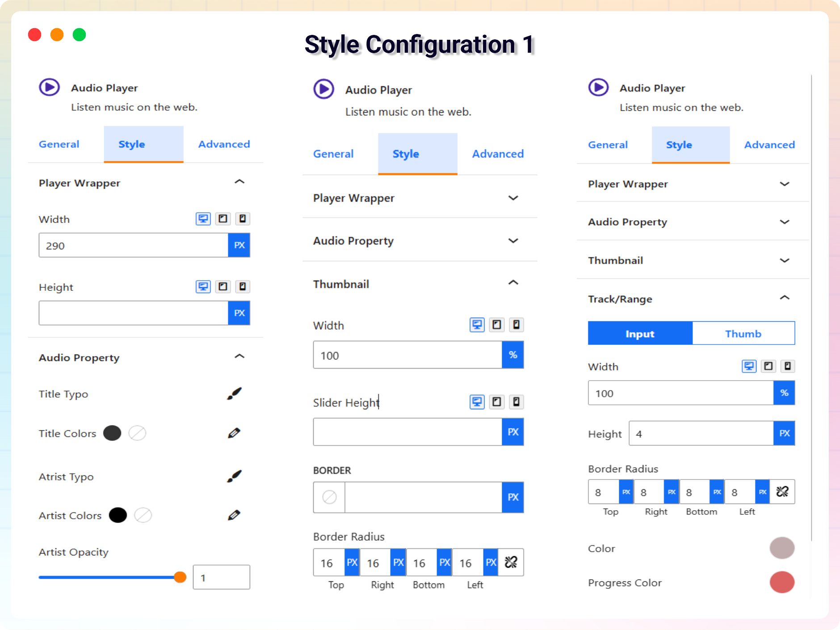Click % unit button of Thumbnail Width
Screen dimensions: 840x630
click(513, 355)
